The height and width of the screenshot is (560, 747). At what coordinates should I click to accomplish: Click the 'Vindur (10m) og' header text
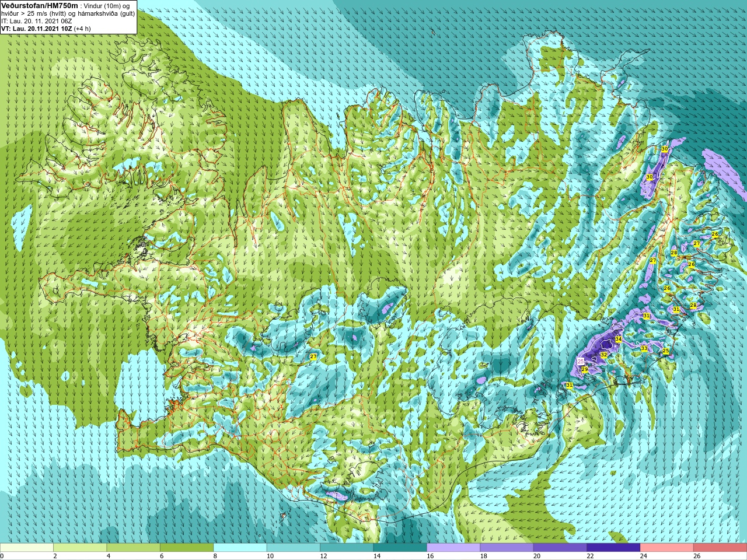coord(107,6)
